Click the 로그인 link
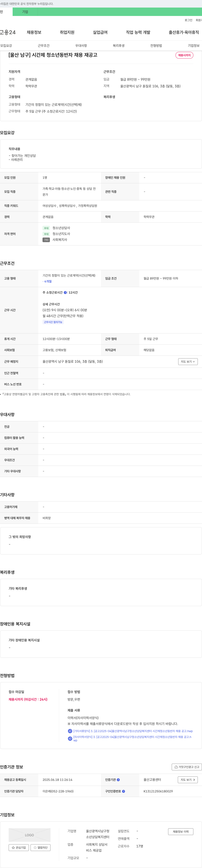This screenshot has height=868, width=202. tap(189, 20)
